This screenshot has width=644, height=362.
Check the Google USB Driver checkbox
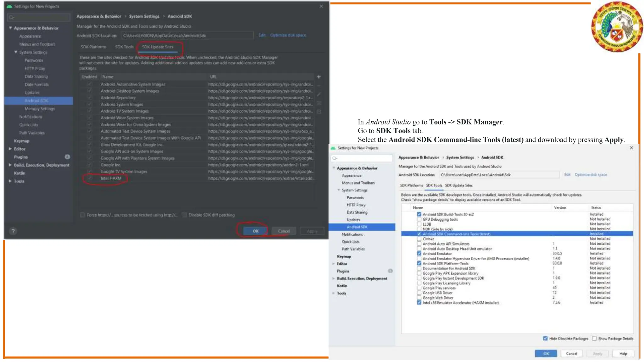click(x=419, y=293)
